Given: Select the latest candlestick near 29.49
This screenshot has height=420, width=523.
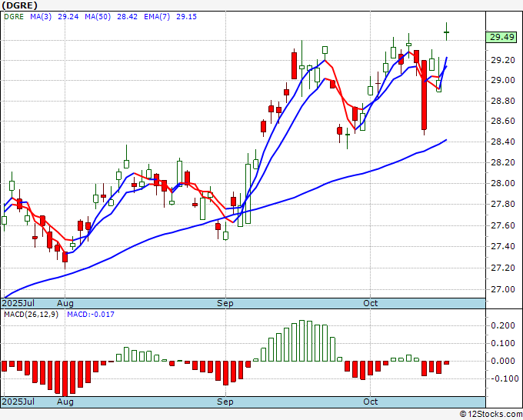Looking at the screenshot, I should coord(447,32).
